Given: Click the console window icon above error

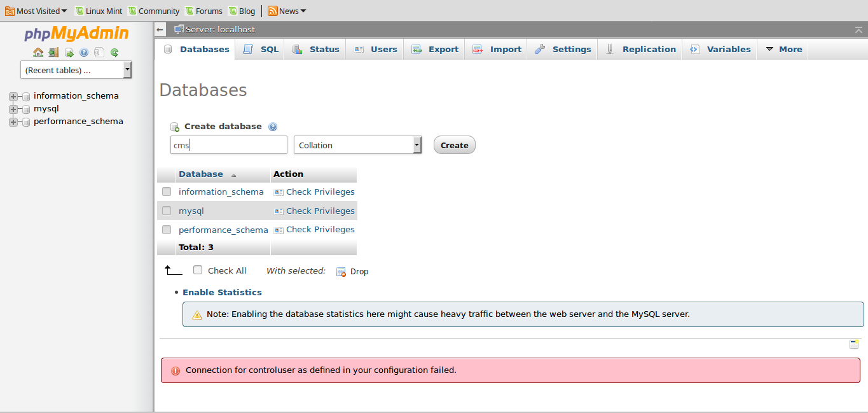Looking at the screenshot, I should [x=854, y=344].
